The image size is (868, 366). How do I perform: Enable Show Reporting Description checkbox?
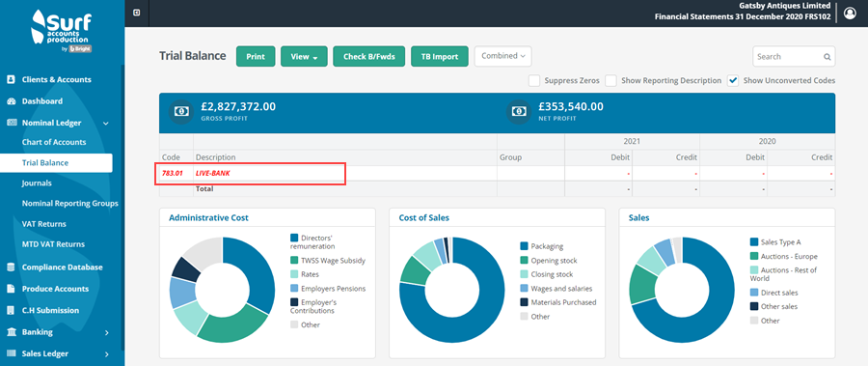pyautogui.click(x=610, y=80)
